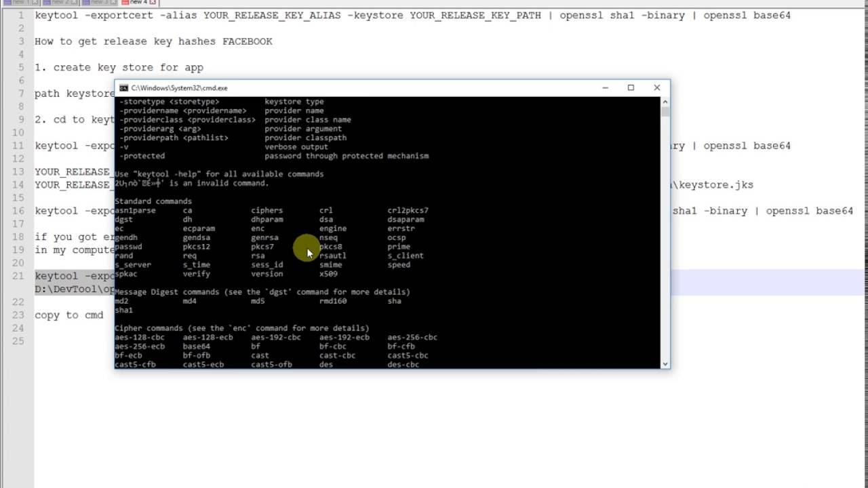Click the 'passwd' command in cmd

tap(128, 247)
